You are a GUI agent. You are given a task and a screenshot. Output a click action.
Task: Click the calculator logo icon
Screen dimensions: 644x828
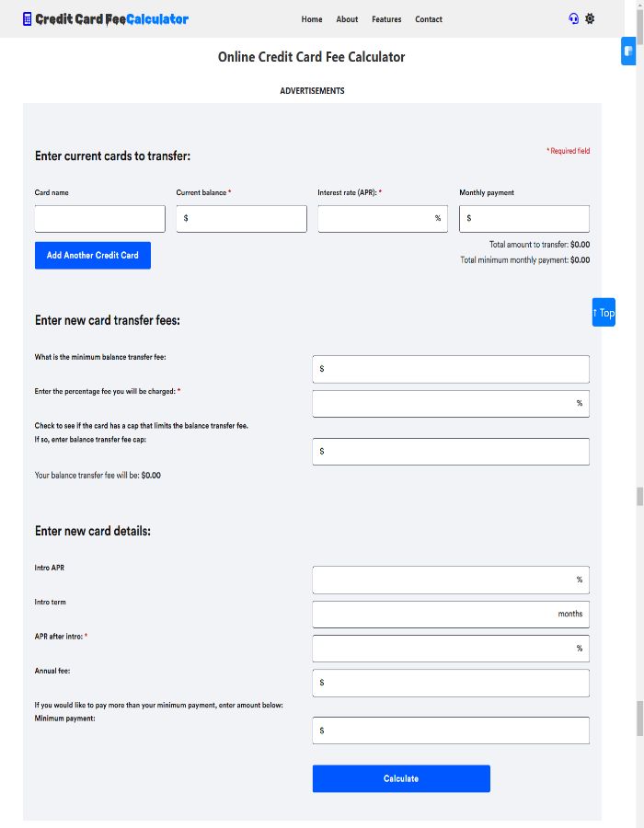point(27,19)
